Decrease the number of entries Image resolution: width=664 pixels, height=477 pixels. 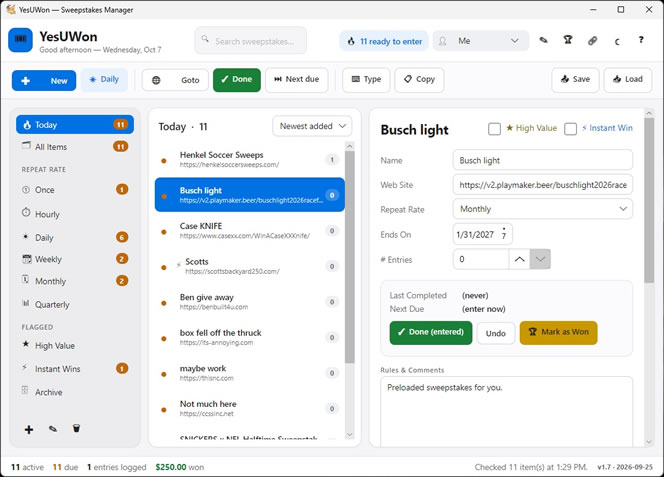coord(540,259)
